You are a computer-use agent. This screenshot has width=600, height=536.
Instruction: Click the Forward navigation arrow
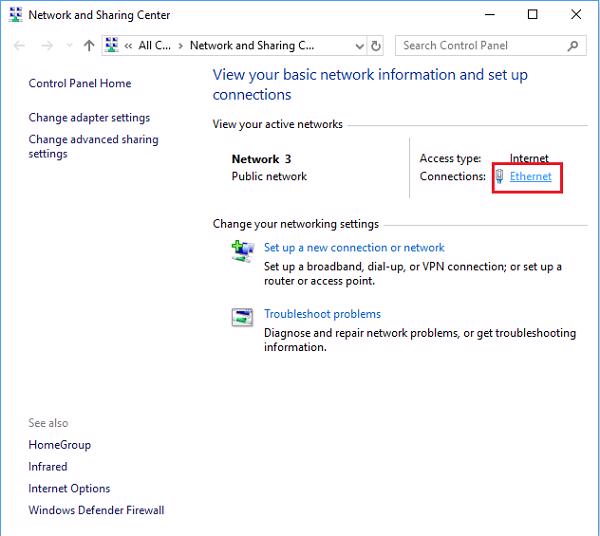pyautogui.click(x=47, y=46)
